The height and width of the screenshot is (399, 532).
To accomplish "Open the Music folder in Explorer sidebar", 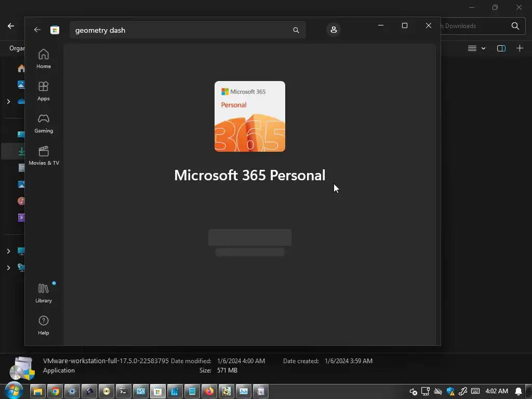I will [x=21, y=201].
